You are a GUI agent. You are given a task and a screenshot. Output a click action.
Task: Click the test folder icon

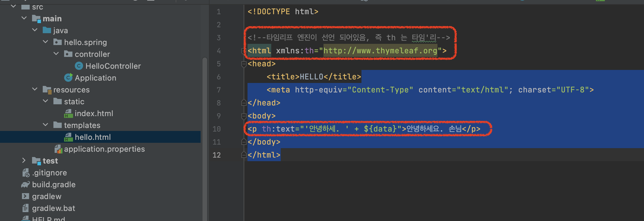click(x=36, y=161)
